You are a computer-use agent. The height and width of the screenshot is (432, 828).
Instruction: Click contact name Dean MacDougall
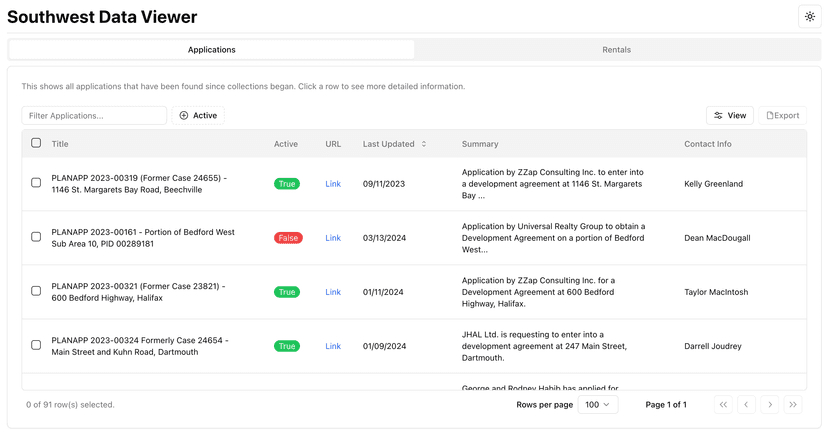[x=717, y=238]
